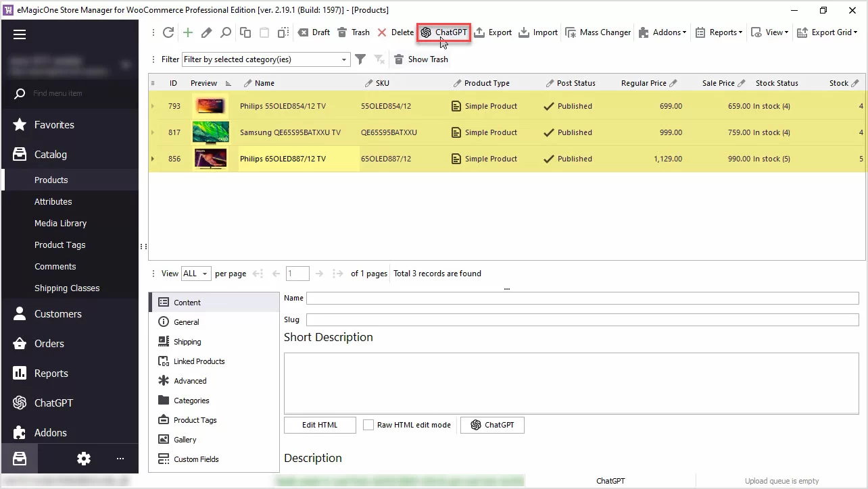Click the Copy product icon
Screen dimensions: 868x489
point(245,32)
